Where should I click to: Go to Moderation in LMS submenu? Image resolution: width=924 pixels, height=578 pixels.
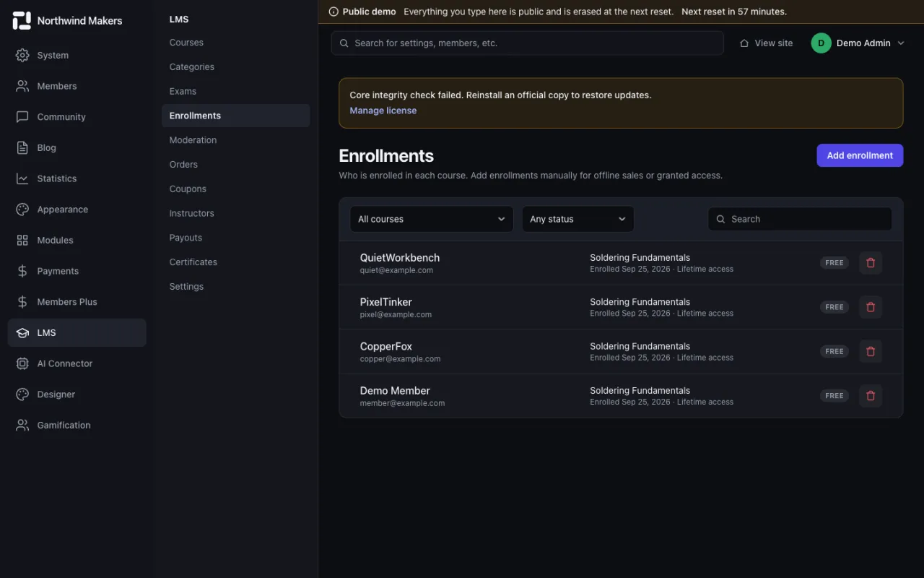(x=193, y=140)
